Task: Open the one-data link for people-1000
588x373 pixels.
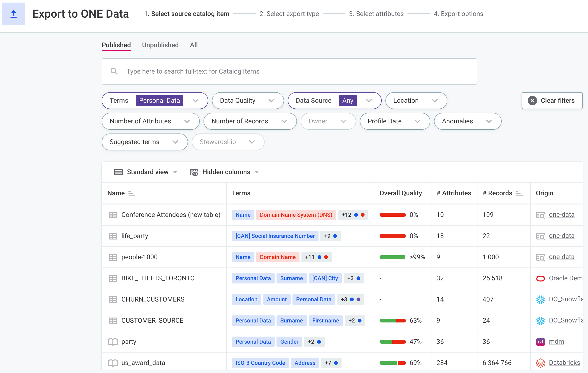Action: [x=561, y=257]
